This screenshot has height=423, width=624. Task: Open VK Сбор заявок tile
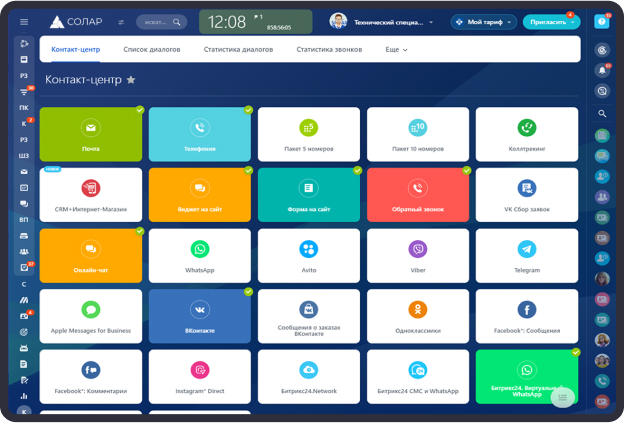pos(527,195)
